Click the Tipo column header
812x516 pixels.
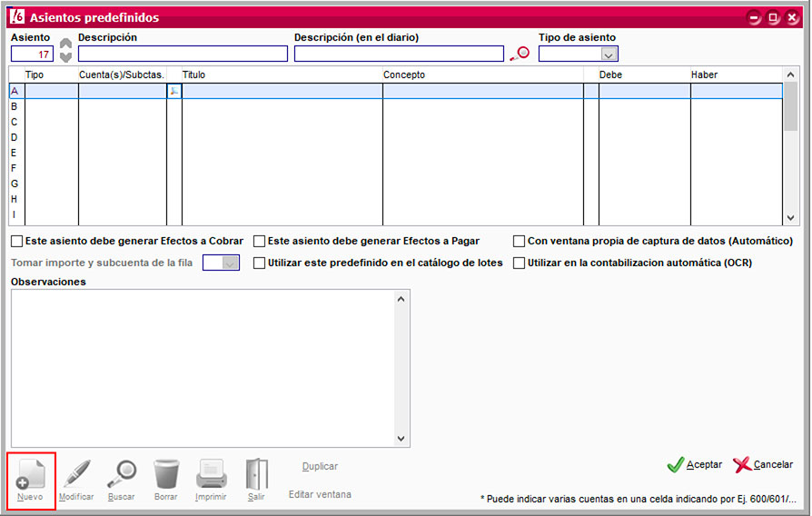(x=51, y=74)
